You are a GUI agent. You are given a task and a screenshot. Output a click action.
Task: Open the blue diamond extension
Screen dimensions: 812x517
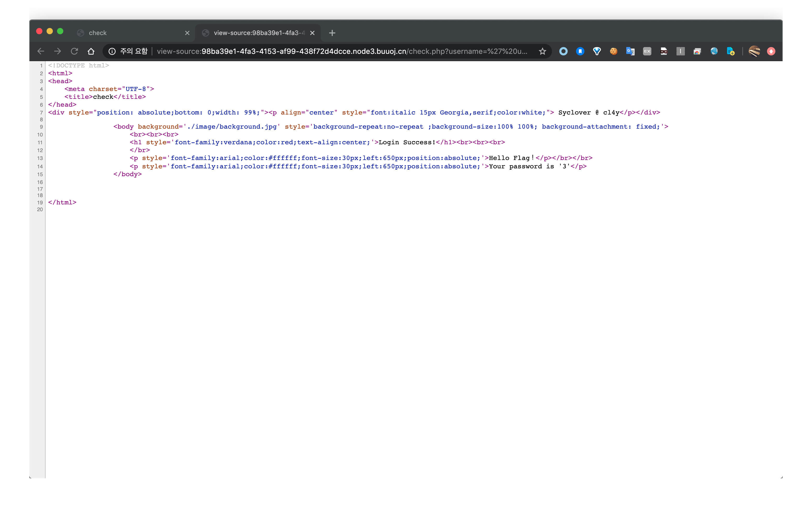(596, 51)
